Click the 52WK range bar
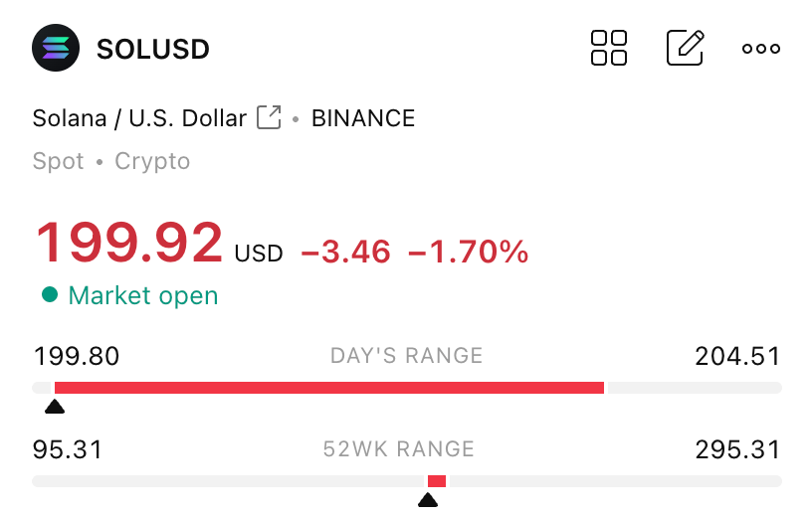 [x=407, y=481]
